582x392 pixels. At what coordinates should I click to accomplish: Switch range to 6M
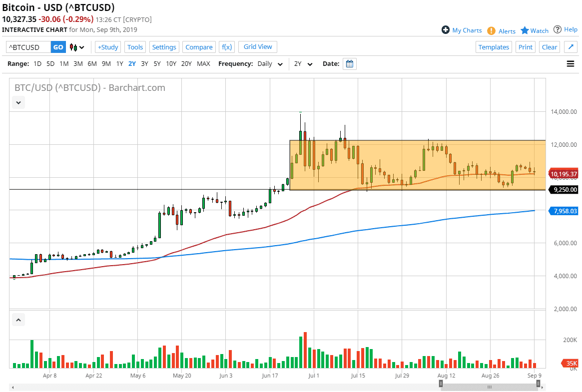[92, 64]
